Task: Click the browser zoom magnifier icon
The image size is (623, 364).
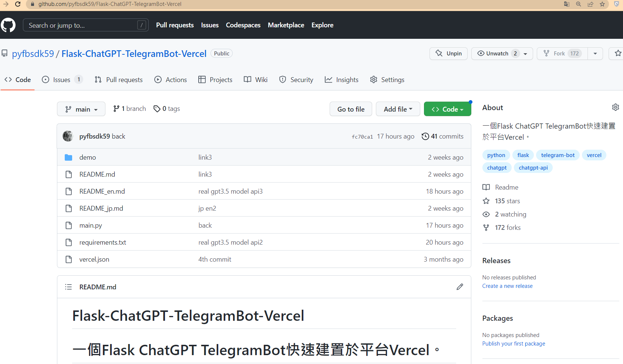Action: pos(578,4)
